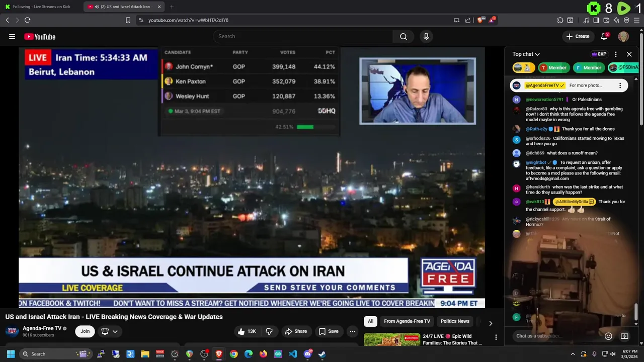Open Discord from the taskbar
644x362 pixels.
point(307,354)
